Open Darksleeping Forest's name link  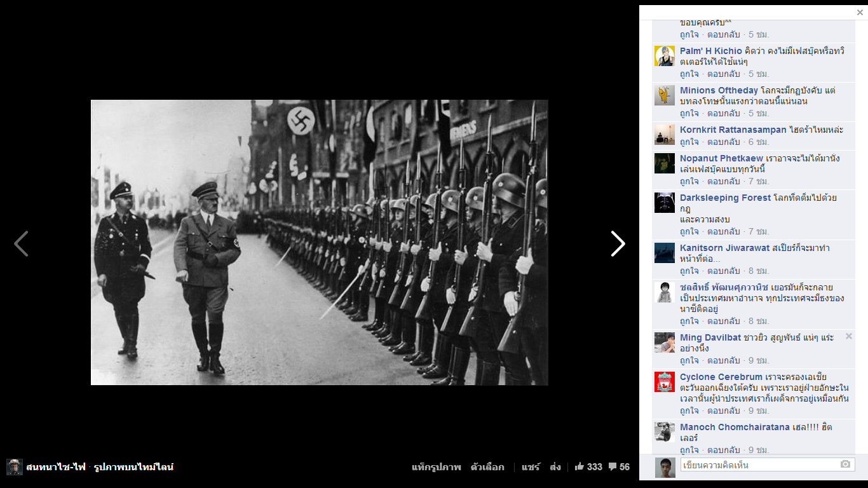(726, 198)
